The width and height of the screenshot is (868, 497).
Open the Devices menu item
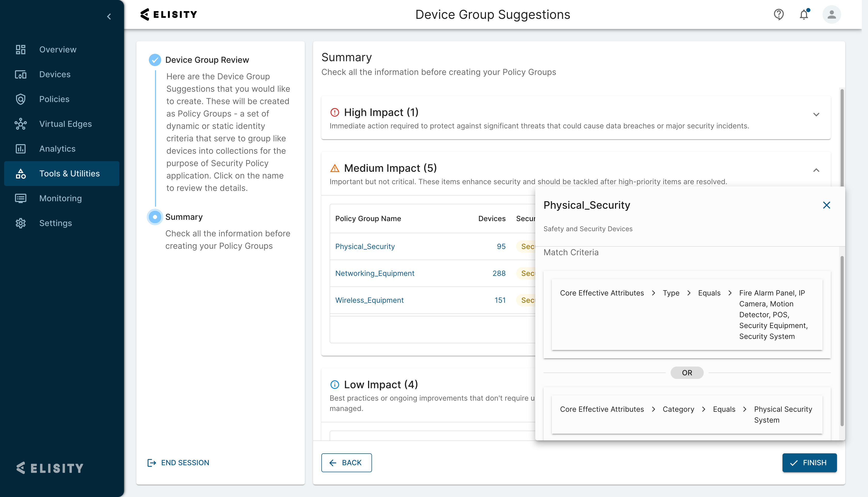pos(61,74)
